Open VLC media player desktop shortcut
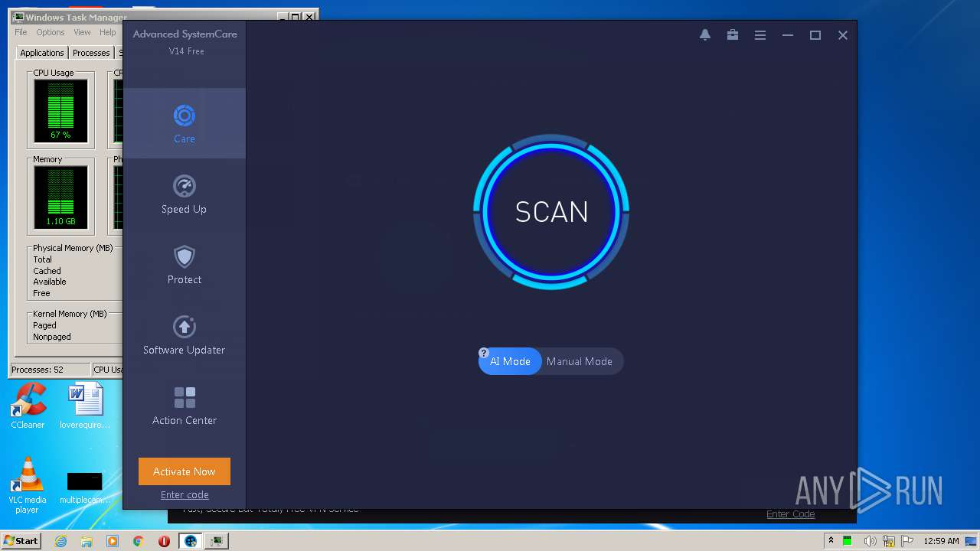The image size is (980, 551). click(x=27, y=485)
